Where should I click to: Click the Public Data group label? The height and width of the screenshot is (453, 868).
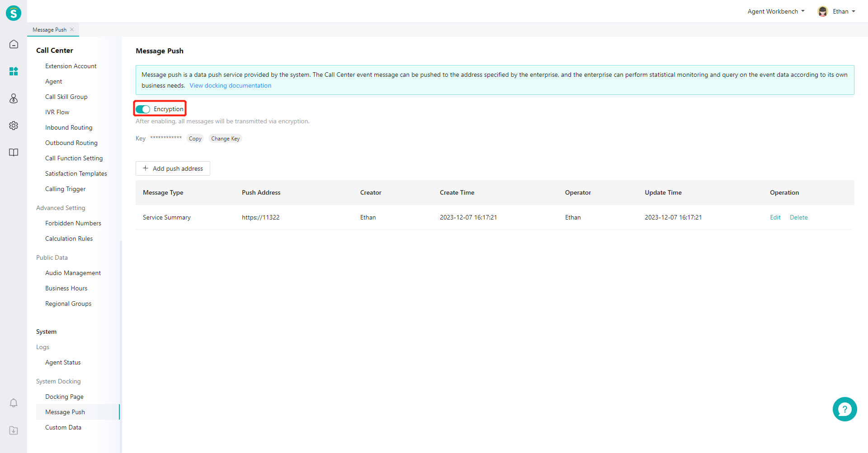pyautogui.click(x=52, y=257)
